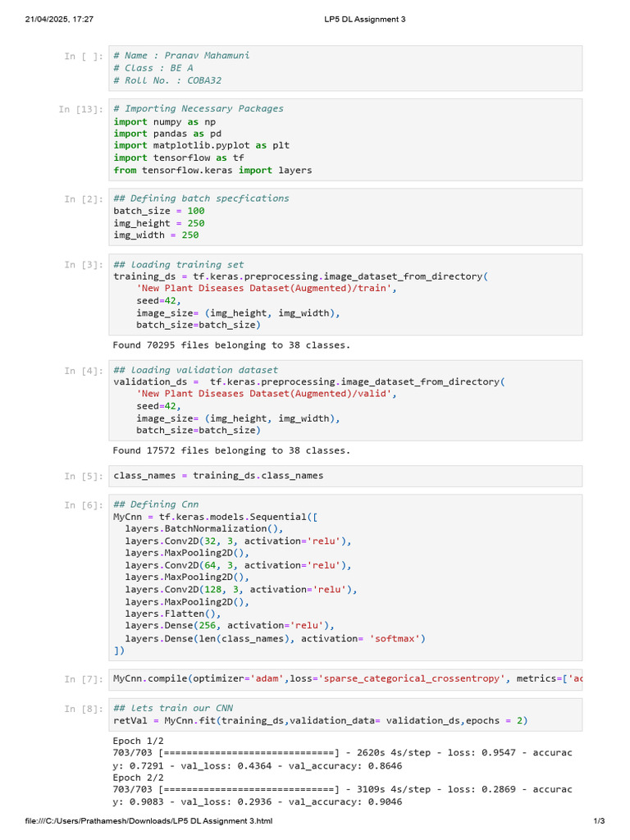Click the 'In [13]:' cell prompt

point(81,109)
